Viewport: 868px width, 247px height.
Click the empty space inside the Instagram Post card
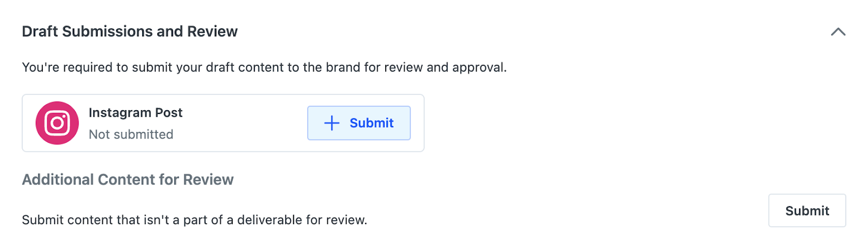[244, 123]
